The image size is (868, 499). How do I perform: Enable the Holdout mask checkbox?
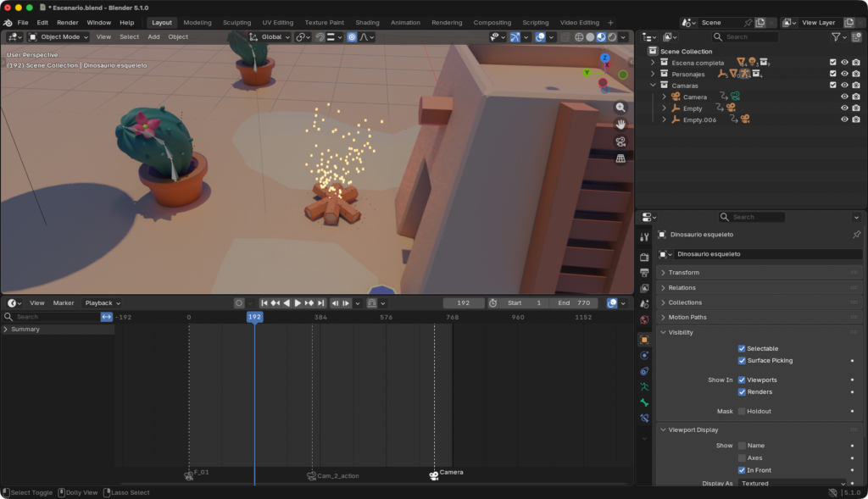(742, 411)
